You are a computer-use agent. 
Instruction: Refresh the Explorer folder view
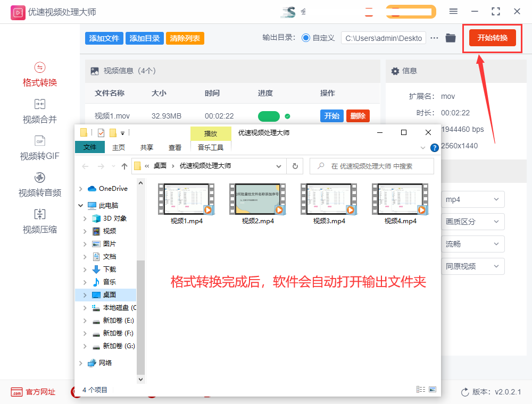(295, 166)
